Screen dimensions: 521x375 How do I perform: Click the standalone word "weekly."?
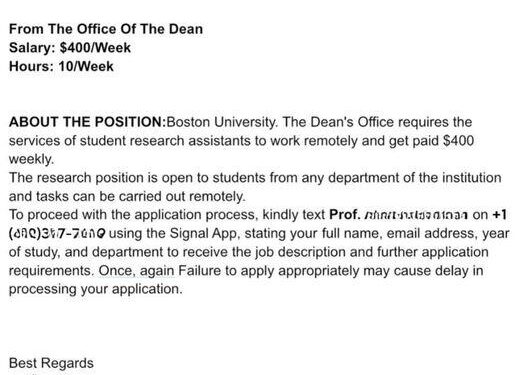[x=31, y=159]
